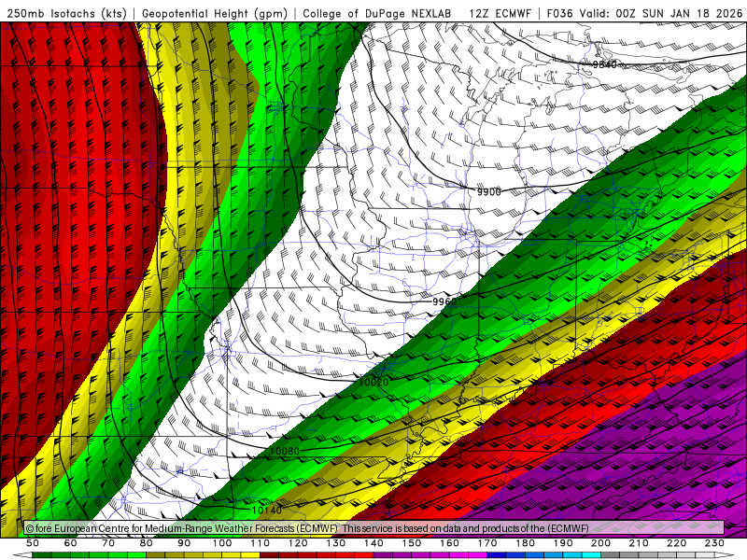Click the "250mb Isotachs (kts)" title text

[x=67, y=13]
